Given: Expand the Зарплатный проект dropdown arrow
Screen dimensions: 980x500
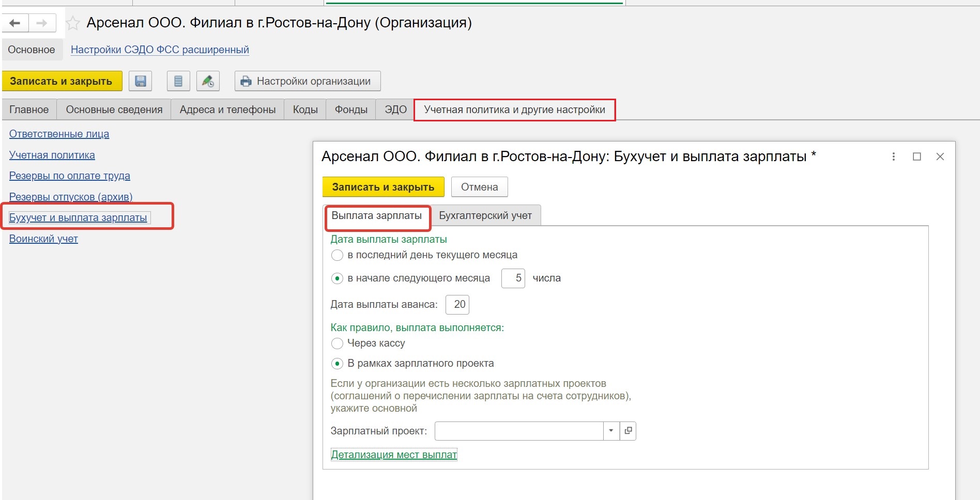Looking at the screenshot, I should tap(611, 431).
